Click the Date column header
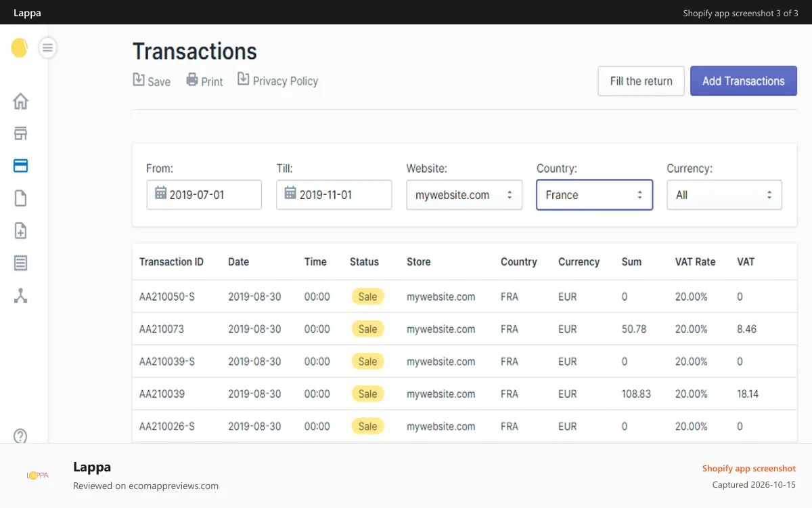The width and height of the screenshot is (812, 508). click(239, 261)
